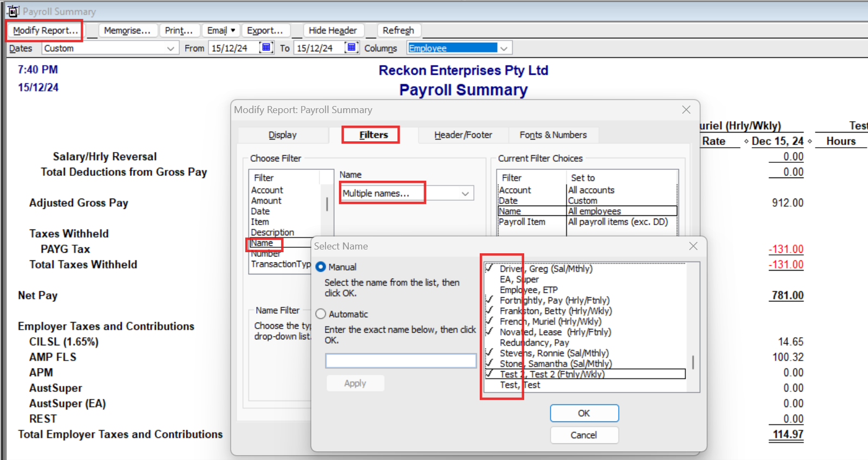Toggle checkmark for Frankston, Betty (Hrly/Wkly)
868x460 pixels.
click(490, 311)
